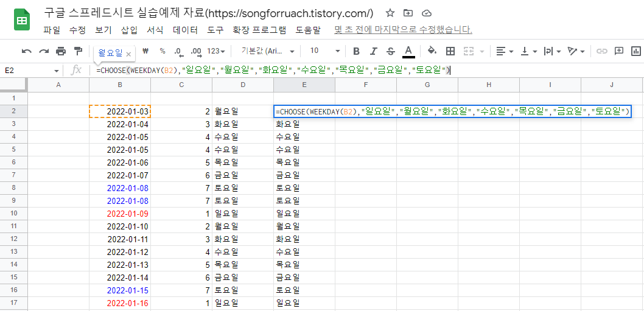
Task: Select row 10 header
Action: pos(13,214)
